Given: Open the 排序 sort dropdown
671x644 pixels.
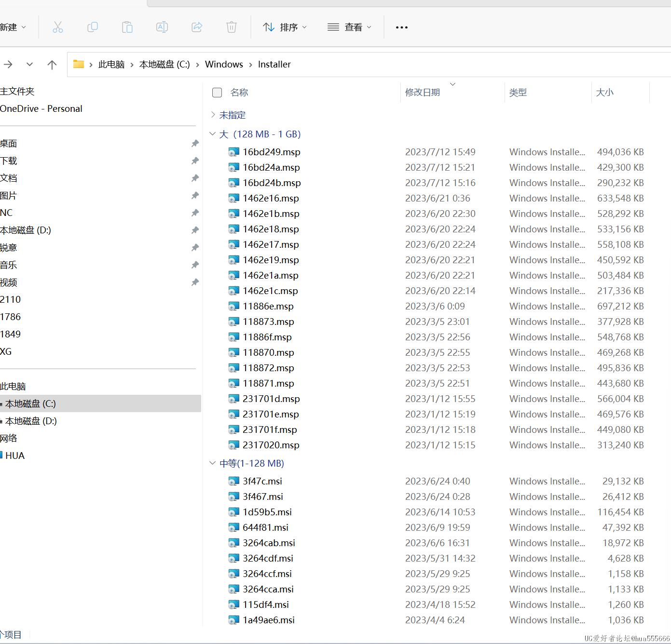Looking at the screenshot, I should [x=285, y=27].
